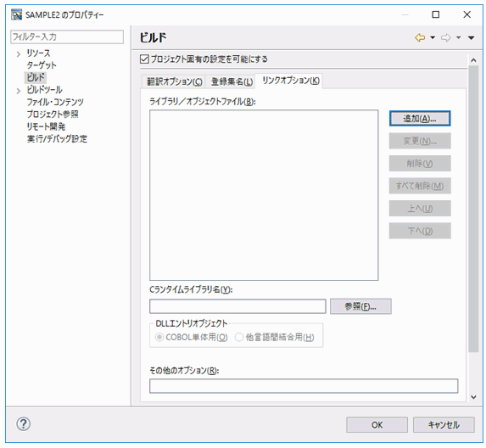Viewport: 486px width, 448px height.
Task: Click the vertical scrollbar thumb
Action: coord(473,209)
